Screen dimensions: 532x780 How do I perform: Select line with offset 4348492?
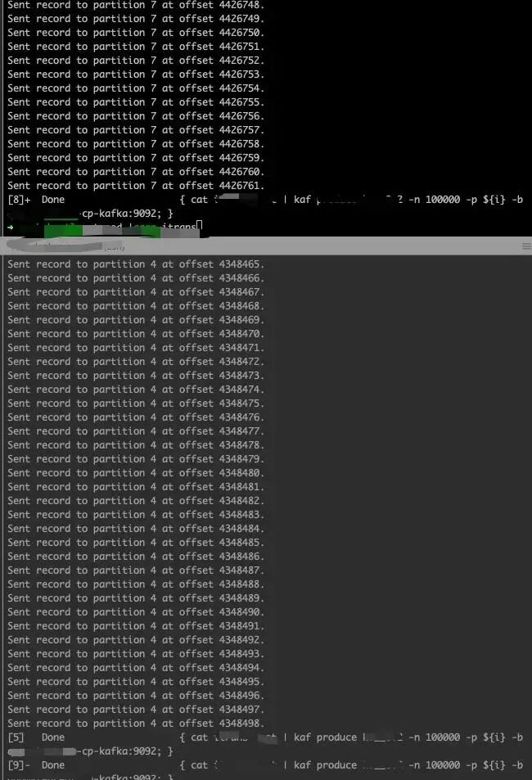pos(136,641)
